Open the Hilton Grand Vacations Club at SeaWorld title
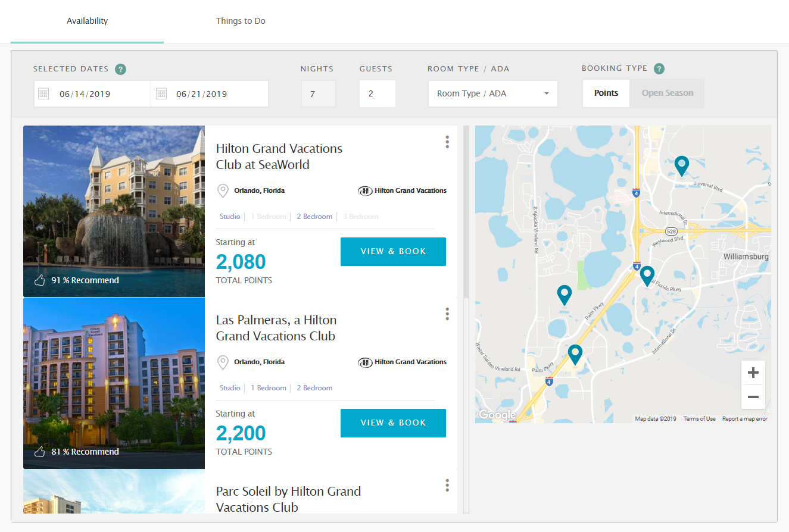This screenshot has height=532, width=789. coord(279,157)
